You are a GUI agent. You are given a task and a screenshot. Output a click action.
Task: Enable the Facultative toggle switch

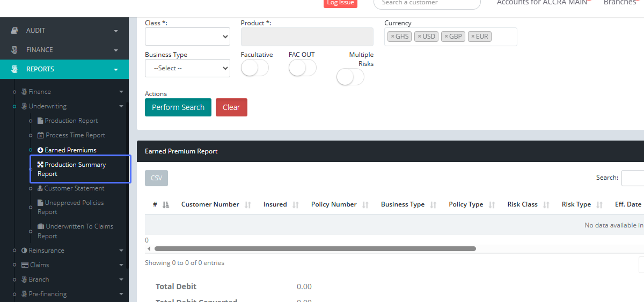pyautogui.click(x=254, y=68)
